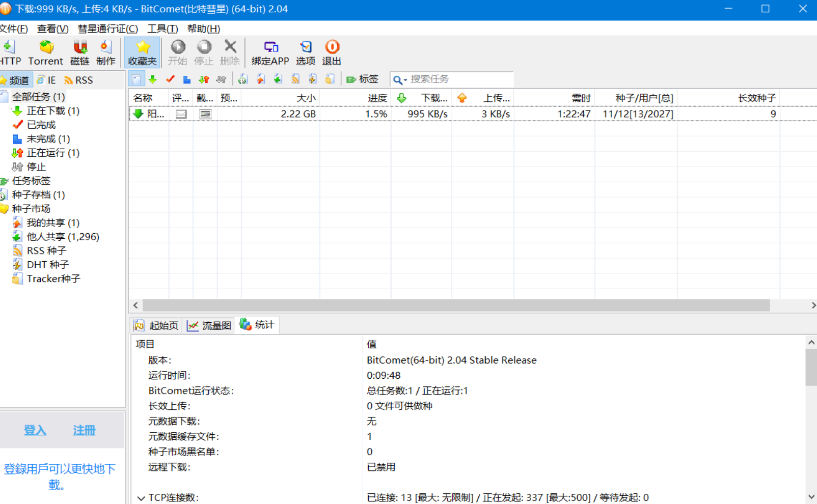The image size is (817, 504).
Task: Filter tasks by completed red check icon
Action: point(170,79)
